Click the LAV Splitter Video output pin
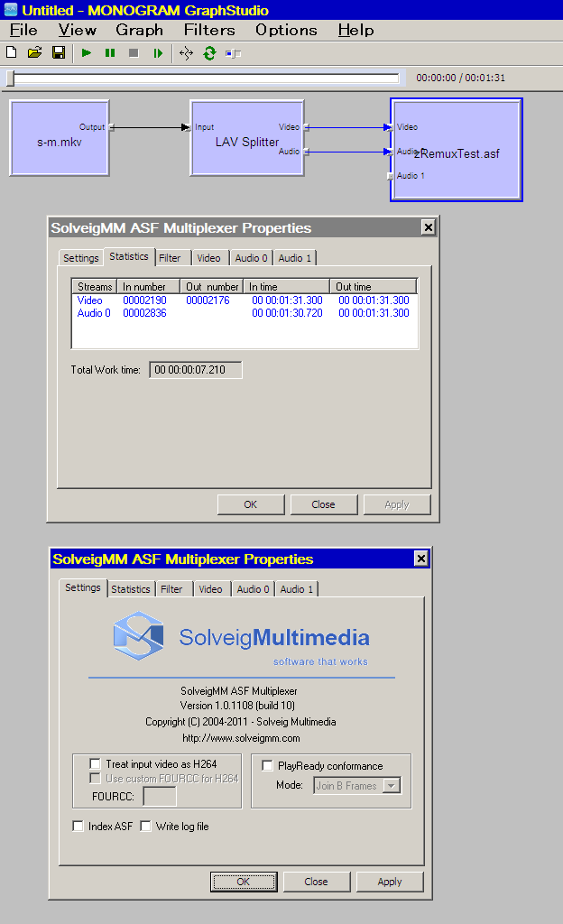Viewport: 563px width, 924px height. (x=306, y=126)
